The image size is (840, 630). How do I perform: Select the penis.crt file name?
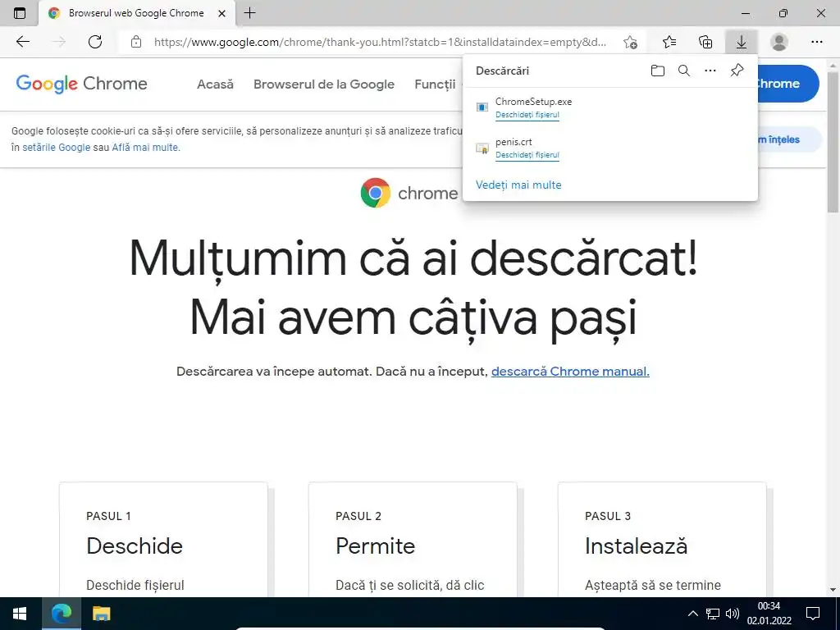click(x=514, y=142)
